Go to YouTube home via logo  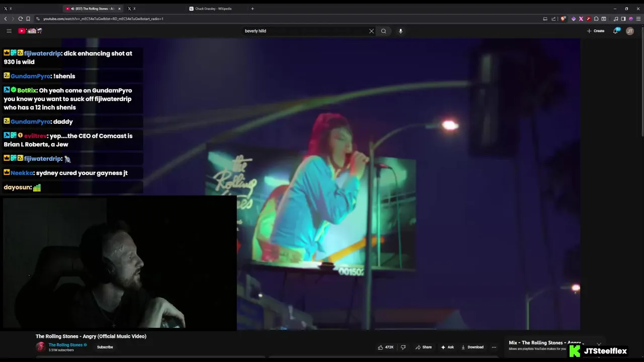[30, 31]
